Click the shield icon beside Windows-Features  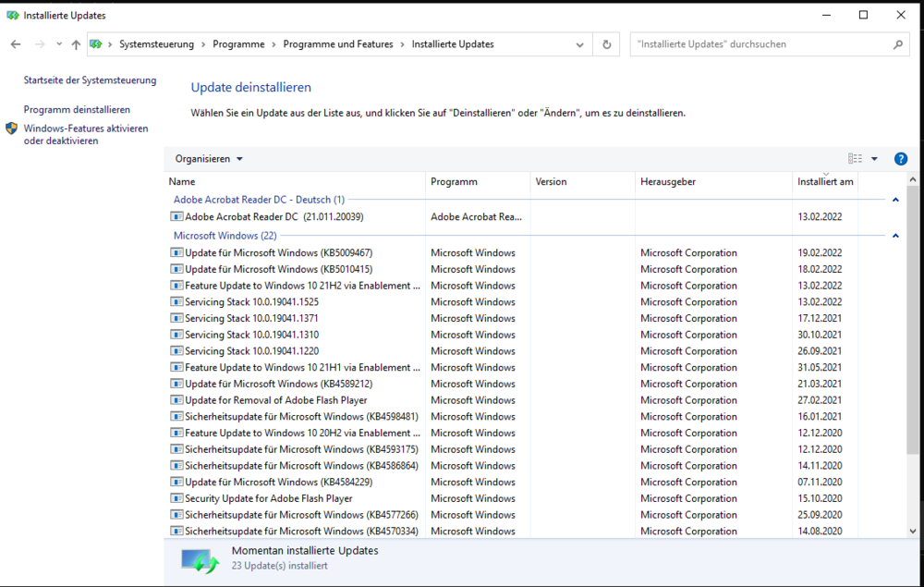point(11,129)
